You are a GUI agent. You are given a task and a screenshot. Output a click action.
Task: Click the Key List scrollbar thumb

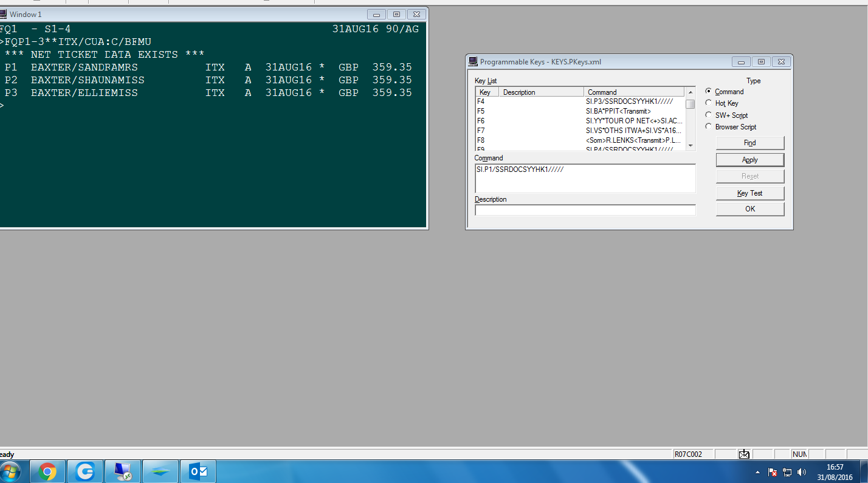click(x=690, y=104)
